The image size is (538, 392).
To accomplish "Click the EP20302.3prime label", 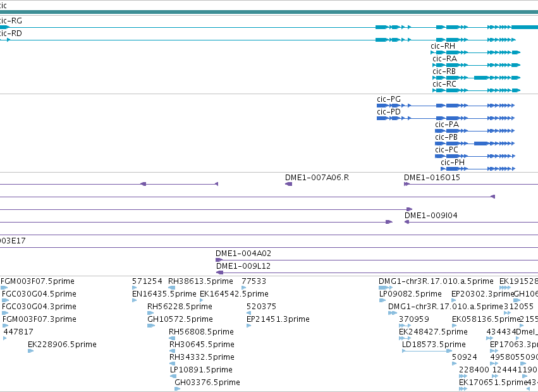I will pyautogui.click(x=482, y=294).
